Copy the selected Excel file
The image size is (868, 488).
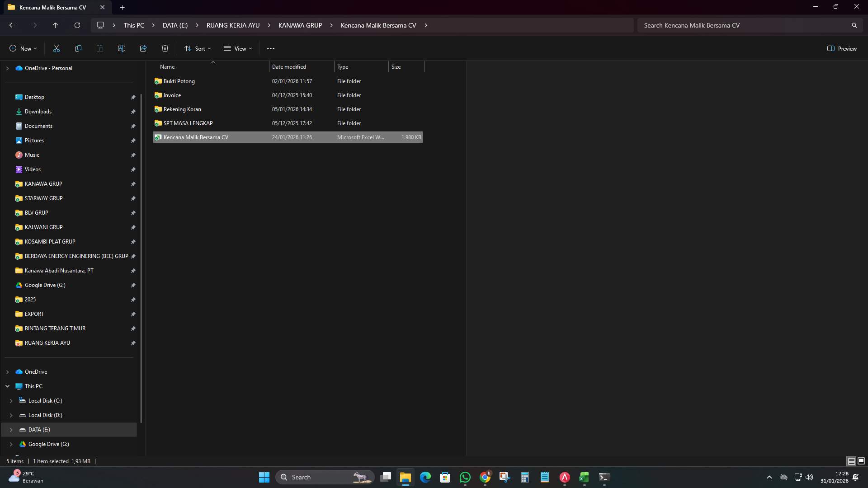point(78,48)
